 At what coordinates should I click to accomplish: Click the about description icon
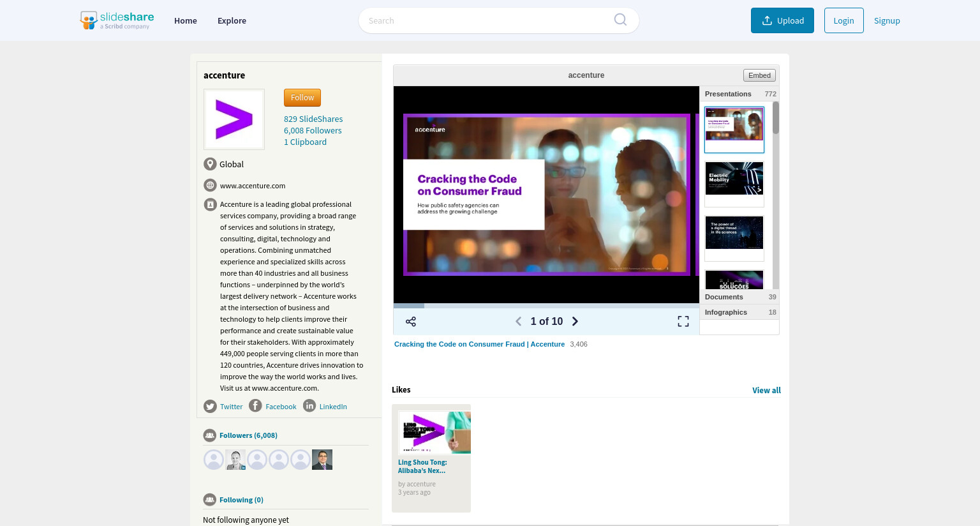(x=210, y=204)
